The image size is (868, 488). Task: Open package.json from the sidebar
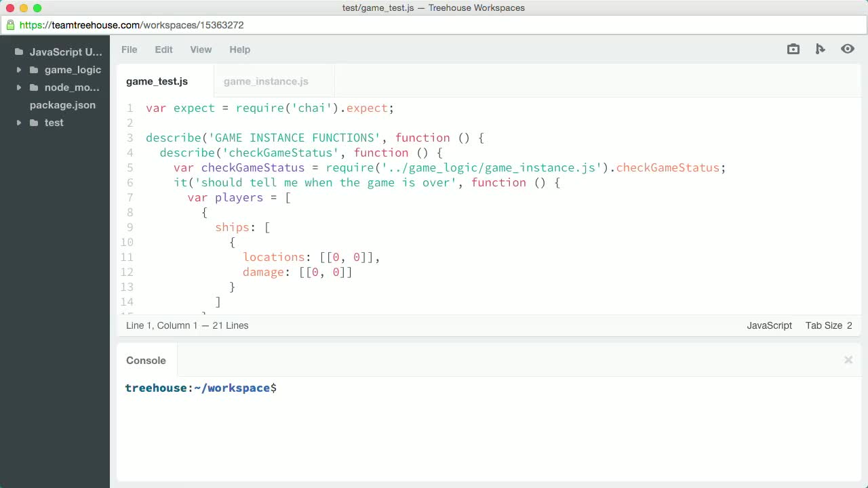pyautogui.click(x=62, y=105)
